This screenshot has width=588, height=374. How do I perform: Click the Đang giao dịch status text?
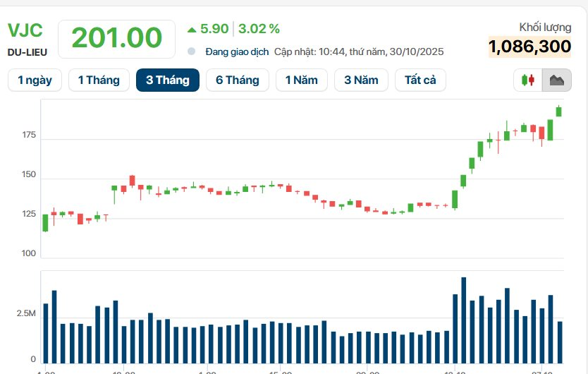238,52
